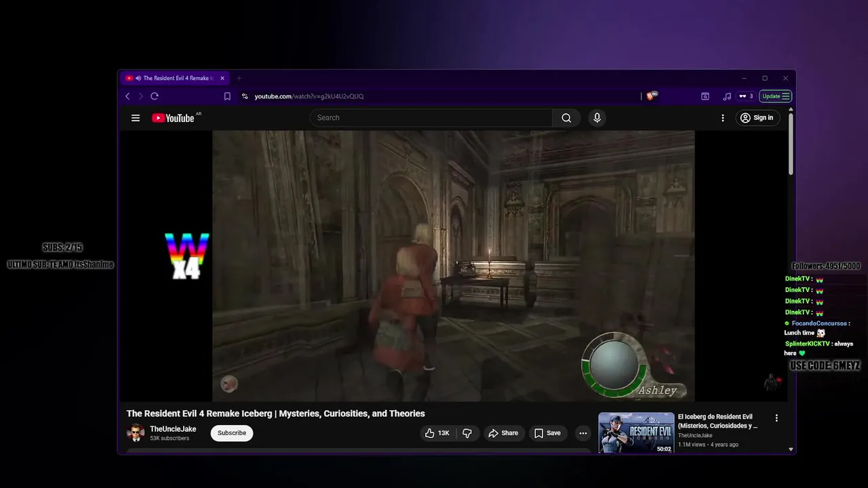868x488 pixels.
Task: Subscribe to TheUncleJake
Action: point(232,433)
